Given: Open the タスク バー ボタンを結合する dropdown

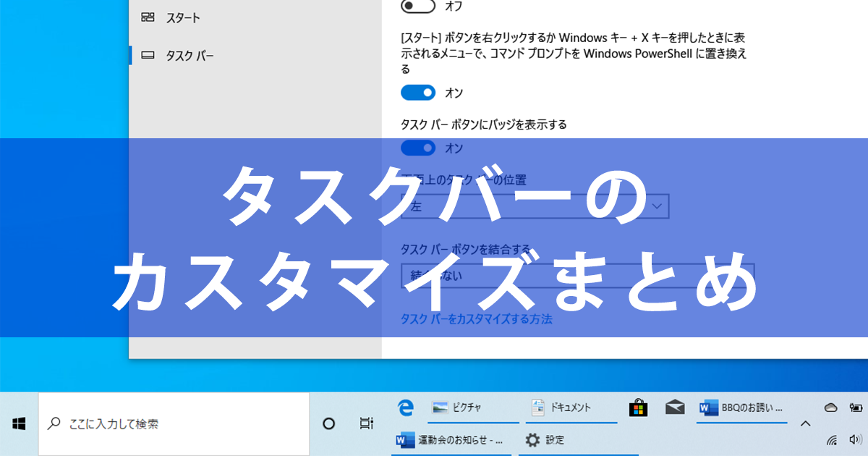Looking at the screenshot, I should point(577,276).
